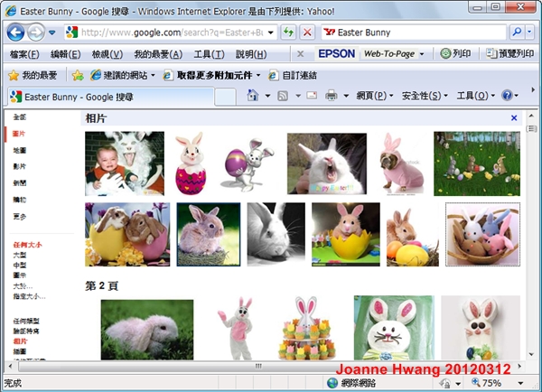Open the recent pages dropdown beside Forward
This screenshot has height=392, width=542.
tap(51, 33)
